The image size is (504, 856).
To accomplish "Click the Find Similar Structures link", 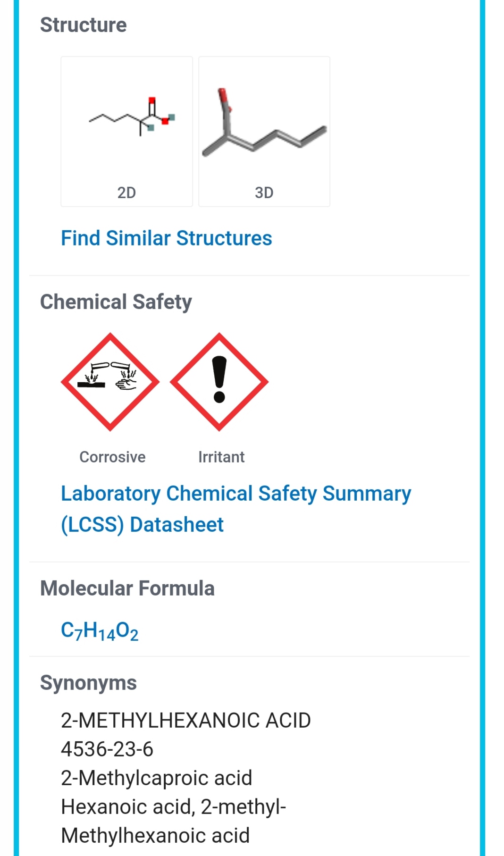I will coord(166,238).
